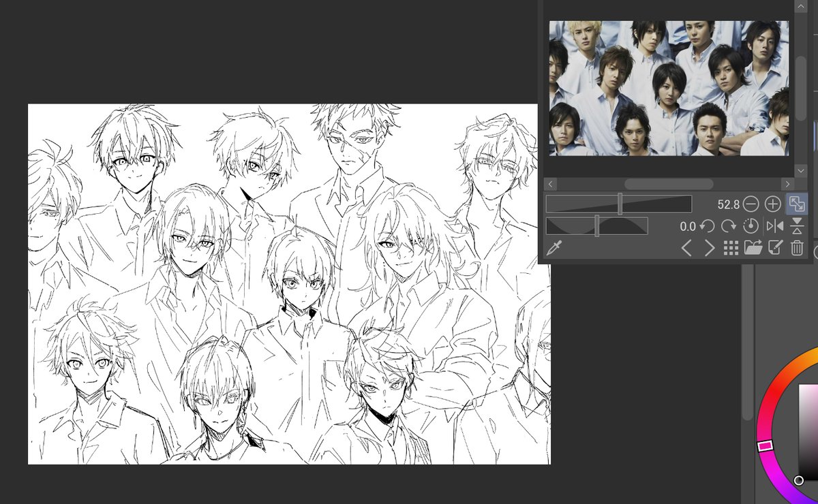Click Sub View horizontal scrollbar right arrow
The width and height of the screenshot is (818, 504).
click(788, 184)
